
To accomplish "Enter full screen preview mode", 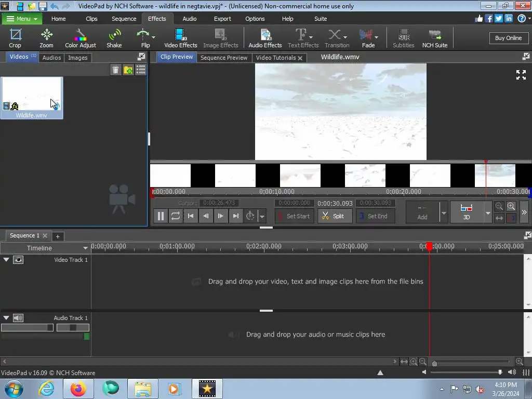I will click(x=521, y=75).
